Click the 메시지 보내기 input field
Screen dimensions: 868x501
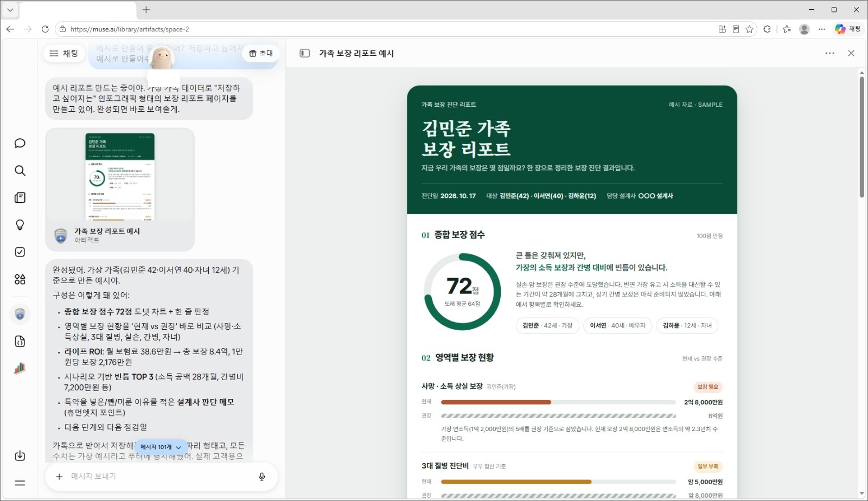click(160, 476)
